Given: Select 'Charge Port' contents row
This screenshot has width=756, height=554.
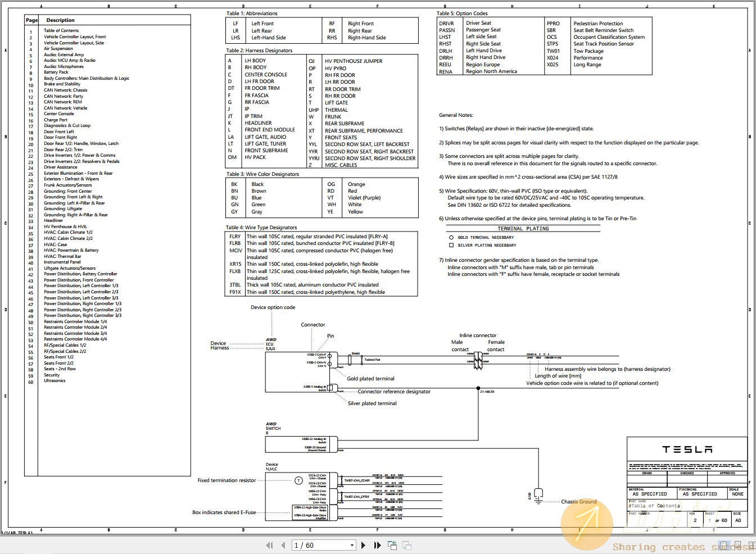Looking at the screenshot, I should pyautogui.click(x=56, y=120).
